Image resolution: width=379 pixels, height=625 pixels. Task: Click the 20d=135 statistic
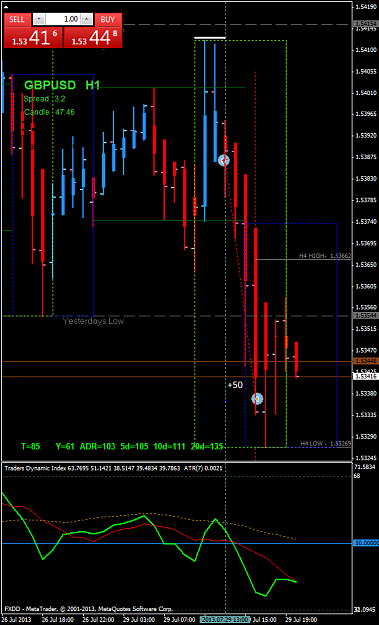[207, 446]
